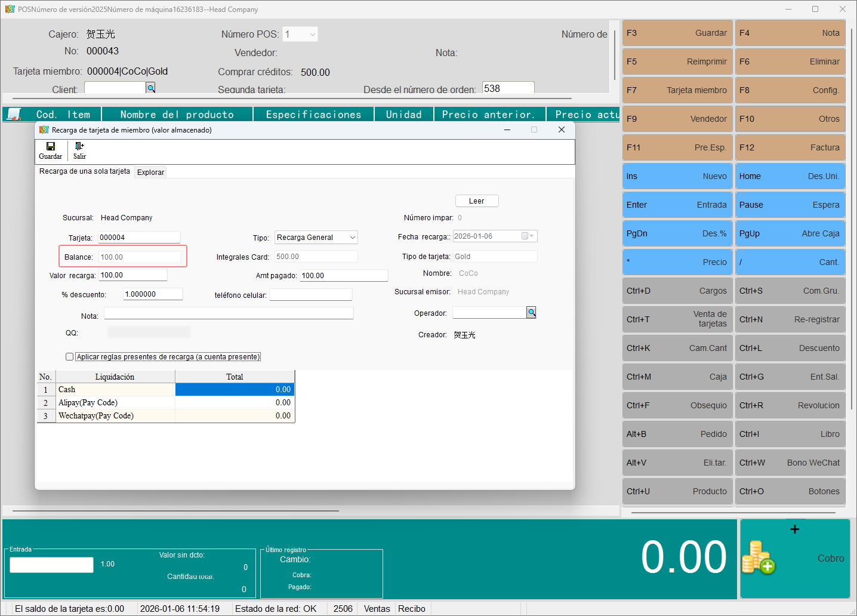Click the Ctrl+T Venta de tarjetas button

[677, 319]
